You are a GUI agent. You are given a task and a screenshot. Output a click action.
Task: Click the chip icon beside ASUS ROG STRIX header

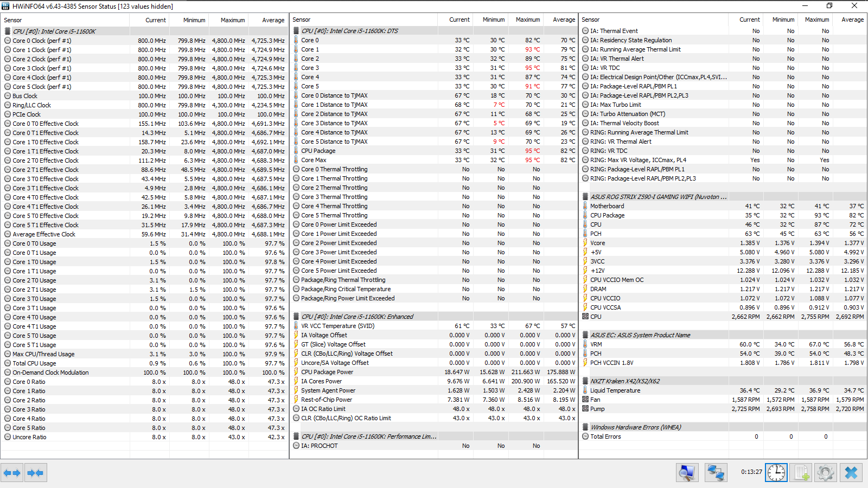click(x=585, y=197)
